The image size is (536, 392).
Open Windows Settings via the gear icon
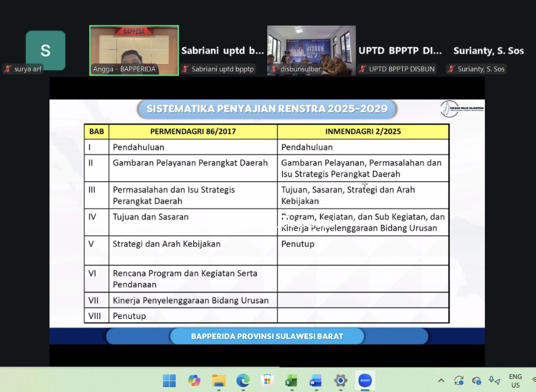click(340, 381)
